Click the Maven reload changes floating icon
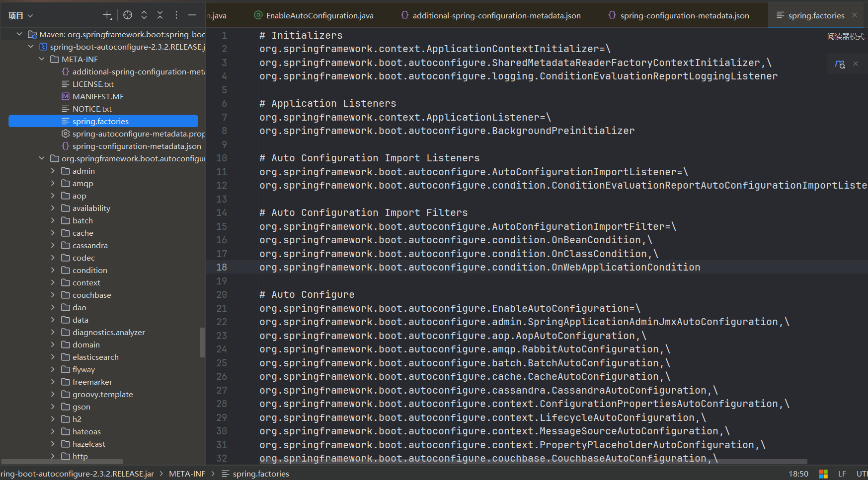Viewport: 868px width, 480px height. pos(840,64)
